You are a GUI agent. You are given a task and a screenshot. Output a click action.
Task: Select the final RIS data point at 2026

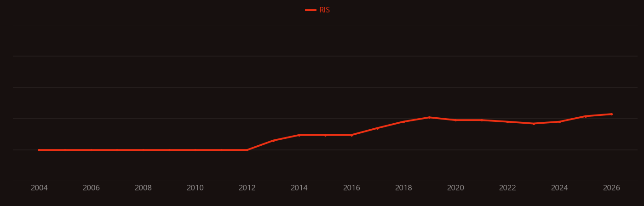coord(611,114)
